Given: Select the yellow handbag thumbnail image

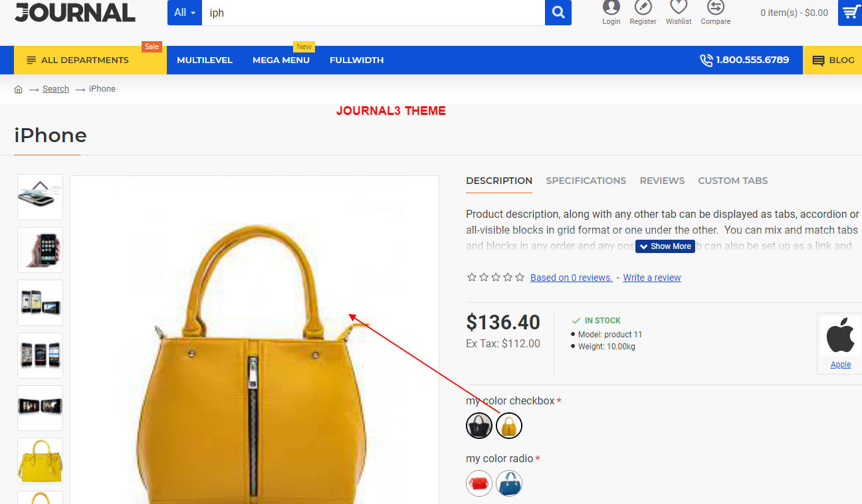Looking at the screenshot, I should [40, 460].
